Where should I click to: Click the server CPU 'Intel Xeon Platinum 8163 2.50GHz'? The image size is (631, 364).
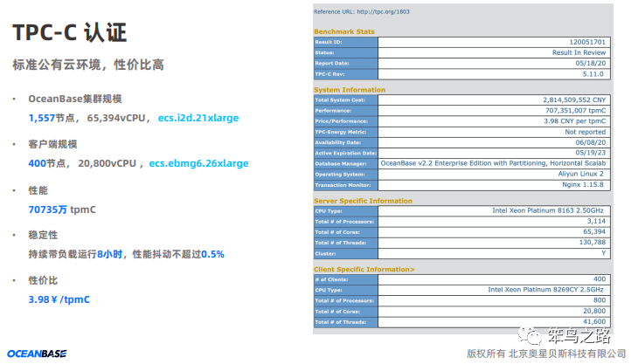click(x=548, y=210)
